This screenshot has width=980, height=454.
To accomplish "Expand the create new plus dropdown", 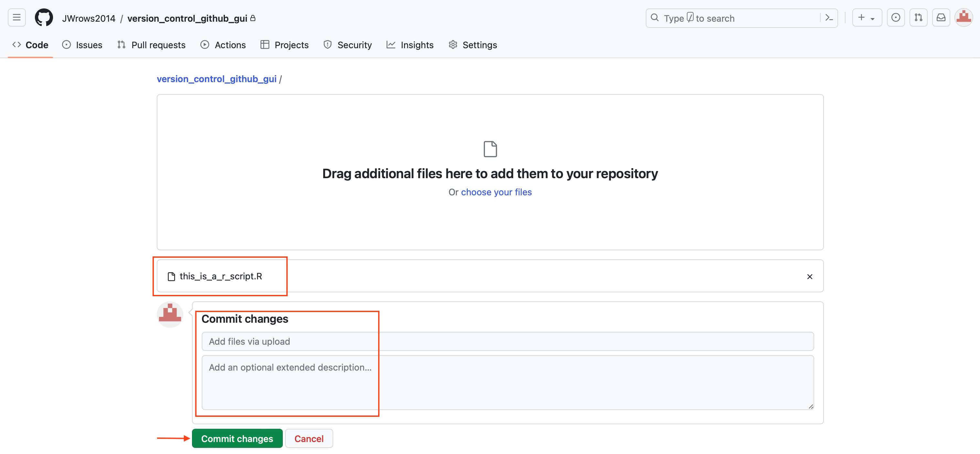I will [x=866, y=18].
